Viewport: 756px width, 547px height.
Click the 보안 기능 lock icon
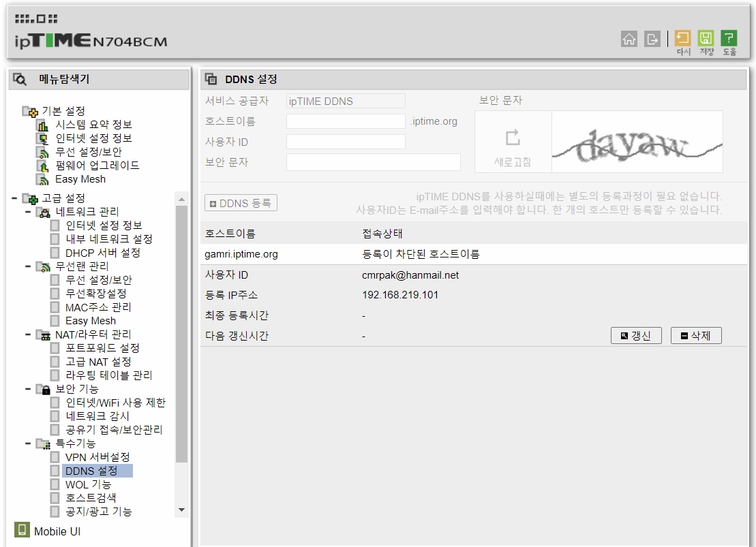click(44, 390)
